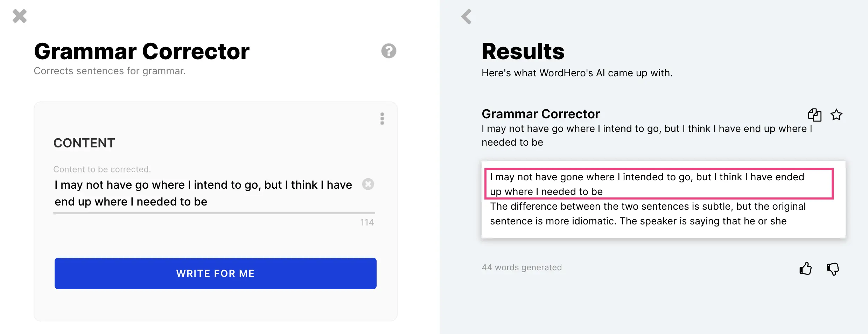This screenshot has width=868, height=334.
Task: Click the CONTENT section label
Action: click(x=84, y=143)
